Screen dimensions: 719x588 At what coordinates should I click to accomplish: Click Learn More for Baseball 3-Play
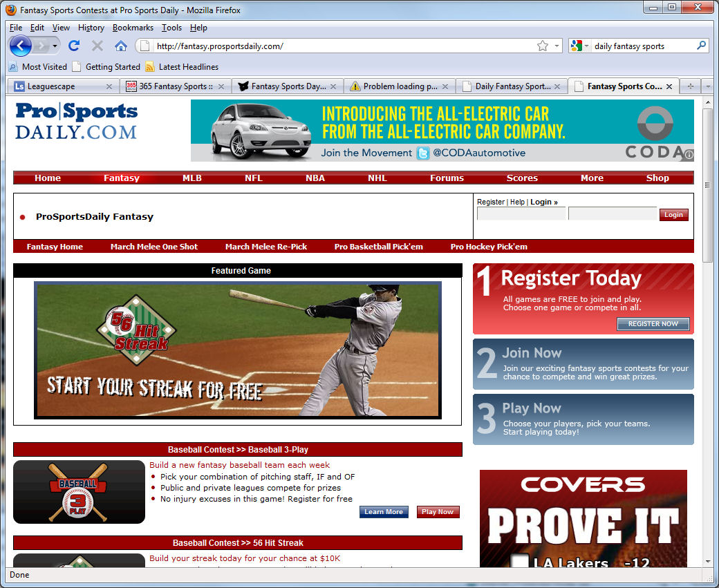[x=384, y=512]
